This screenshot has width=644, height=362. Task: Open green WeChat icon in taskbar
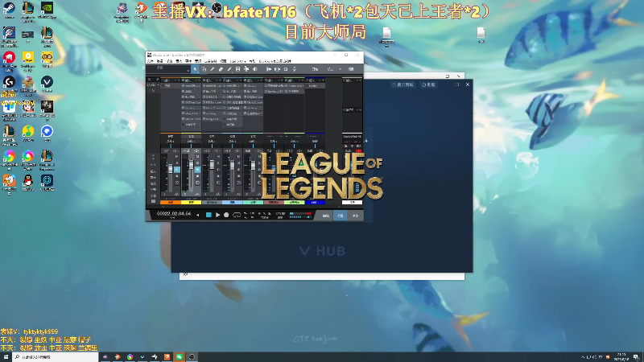(180, 356)
